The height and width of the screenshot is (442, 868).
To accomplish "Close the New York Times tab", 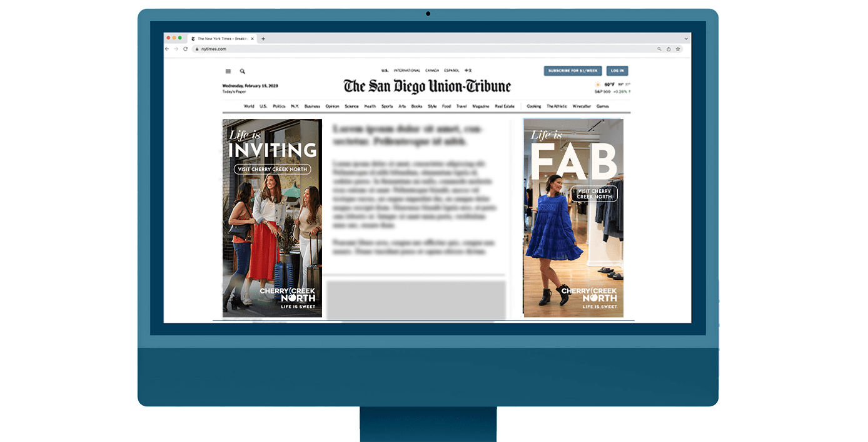I will (252, 39).
